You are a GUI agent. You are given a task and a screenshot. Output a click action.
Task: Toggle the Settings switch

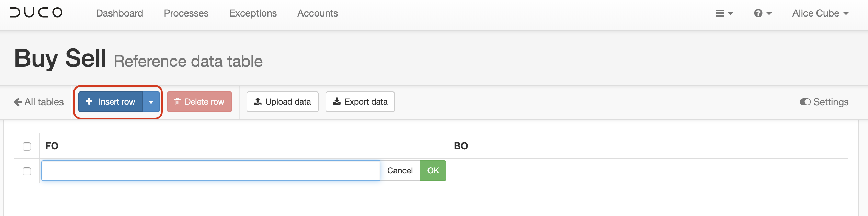pyautogui.click(x=805, y=102)
